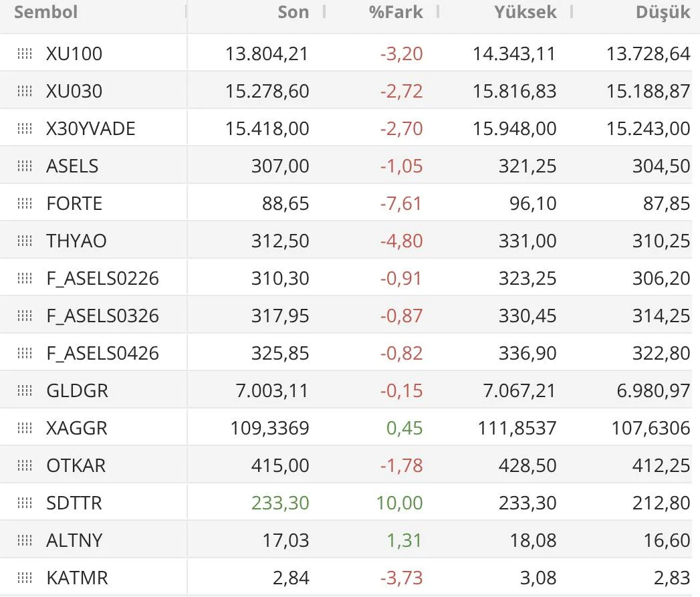Click the drag handle beside FORTE

click(x=25, y=203)
